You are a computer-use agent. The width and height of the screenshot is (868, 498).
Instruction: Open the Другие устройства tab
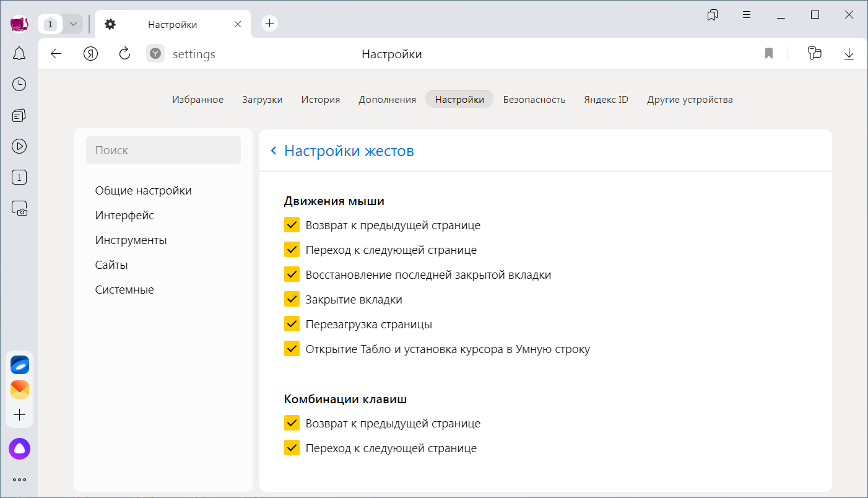pyautogui.click(x=690, y=99)
